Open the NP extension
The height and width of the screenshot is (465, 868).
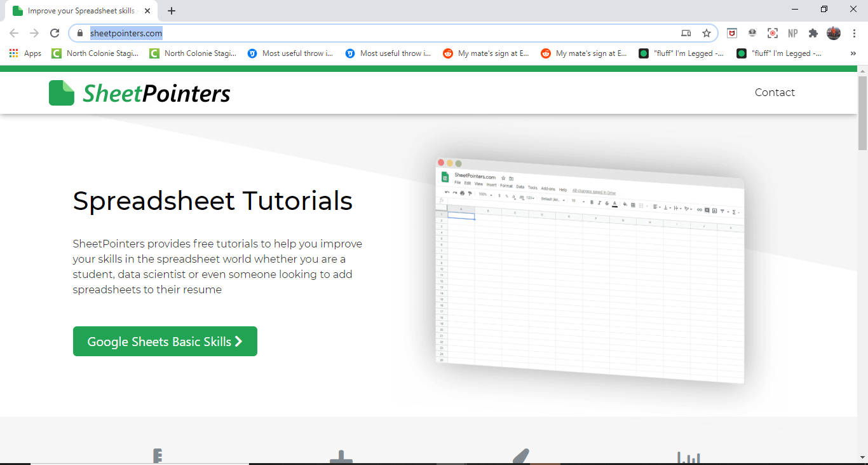coord(793,33)
